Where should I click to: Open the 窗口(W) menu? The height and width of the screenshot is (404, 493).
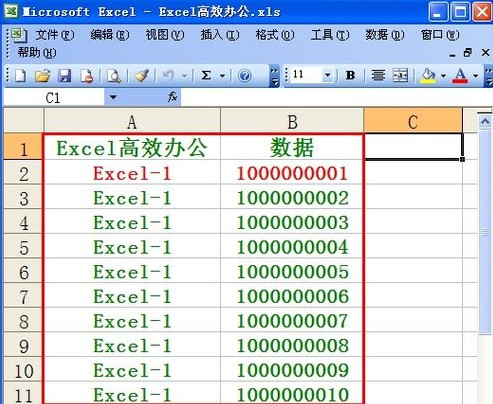440,35
